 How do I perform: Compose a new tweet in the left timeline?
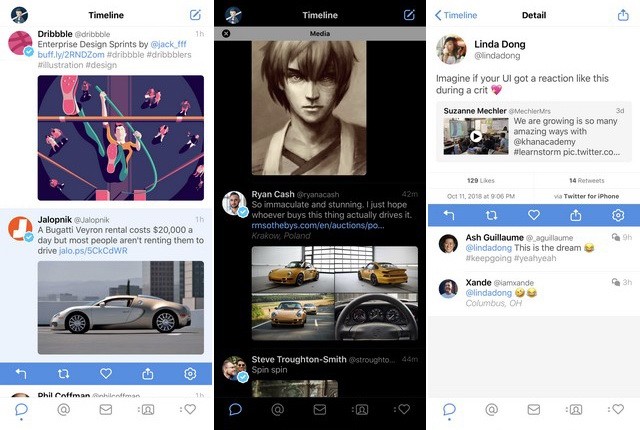(x=195, y=15)
